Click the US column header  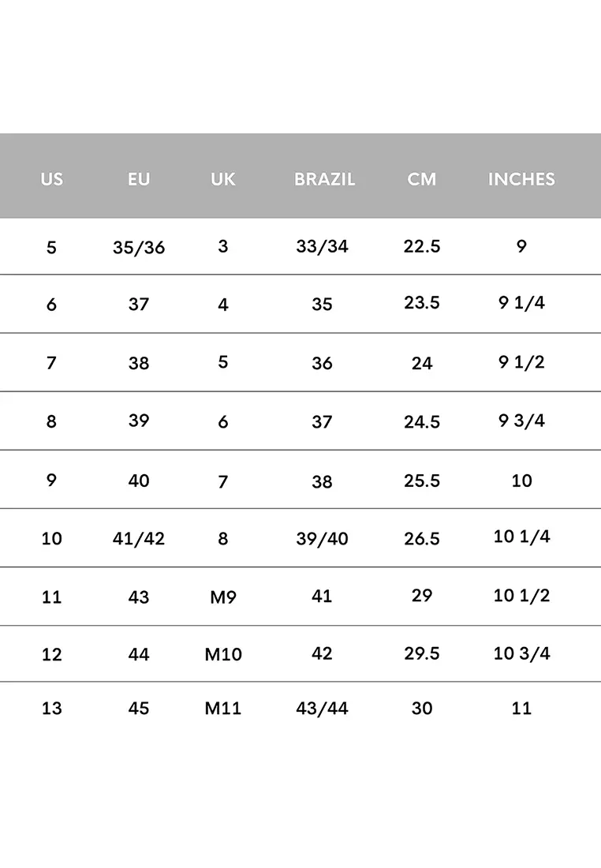[51, 179]
